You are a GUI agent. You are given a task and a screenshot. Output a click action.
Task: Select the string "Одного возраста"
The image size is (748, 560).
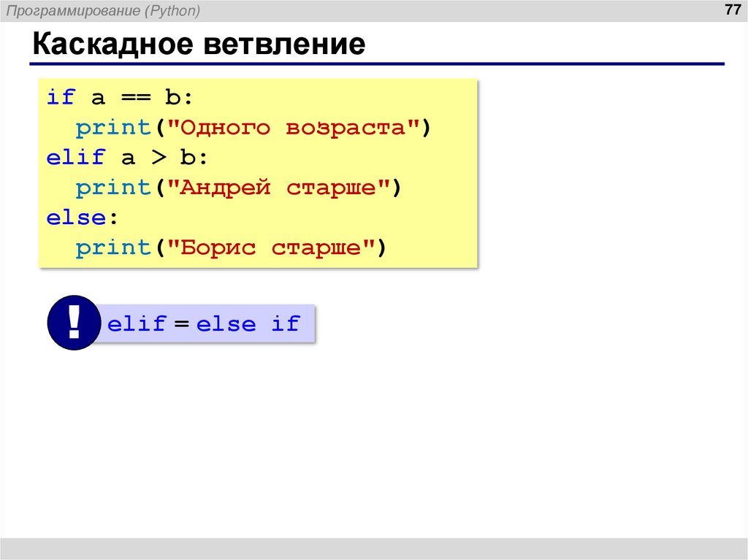pos(294,126)
